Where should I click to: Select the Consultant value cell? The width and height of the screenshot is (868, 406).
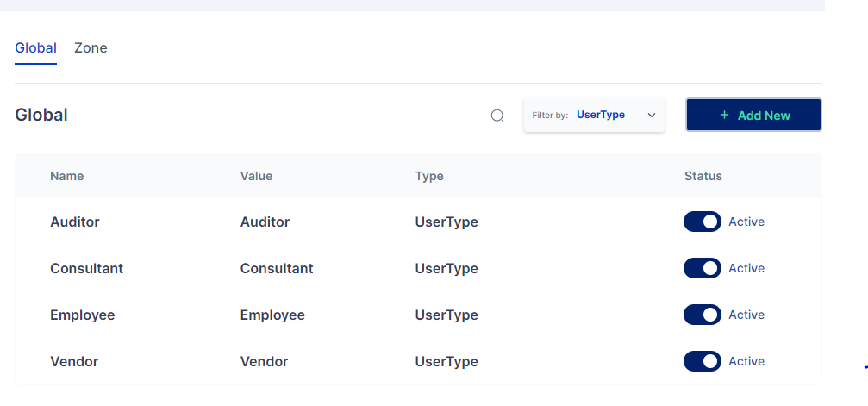277,268
